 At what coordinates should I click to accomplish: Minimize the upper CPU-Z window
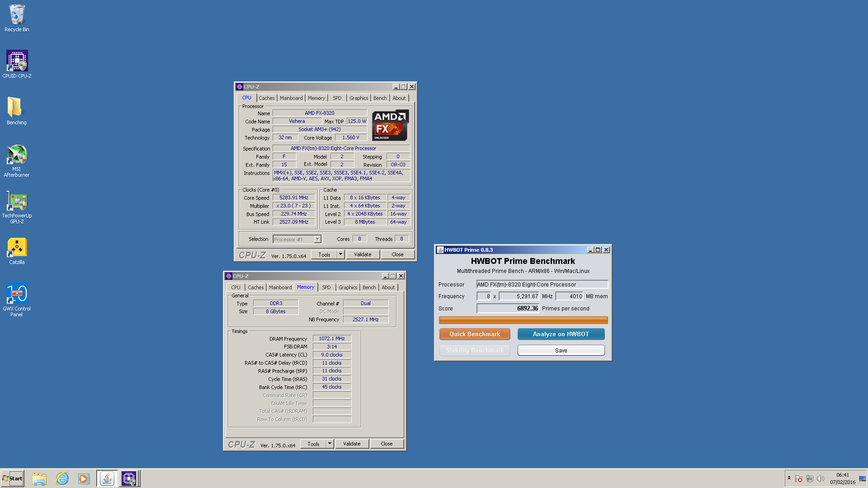396,87
